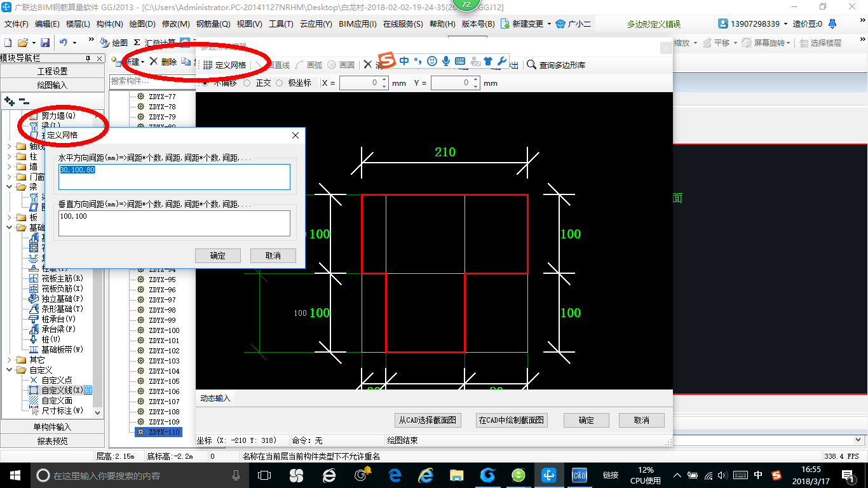Select 不偏移 radio option
This screenshot has width=868, height=488.
tap(220, 83)
